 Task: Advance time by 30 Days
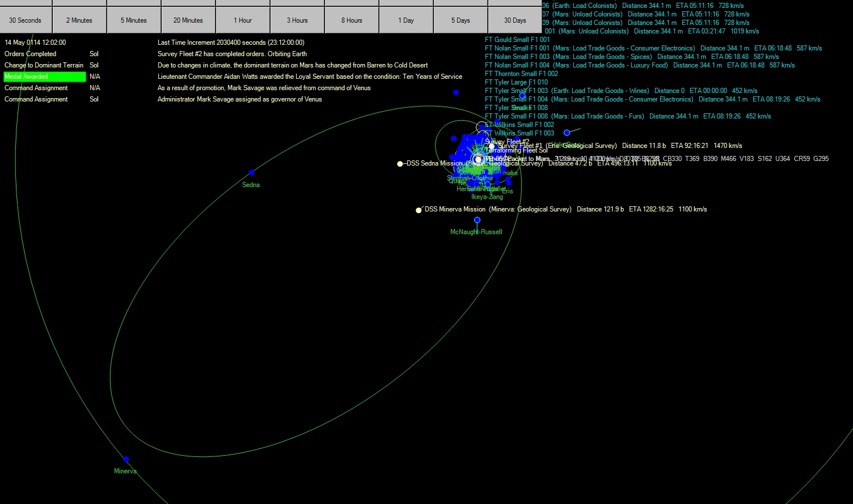tap(515, 20)
